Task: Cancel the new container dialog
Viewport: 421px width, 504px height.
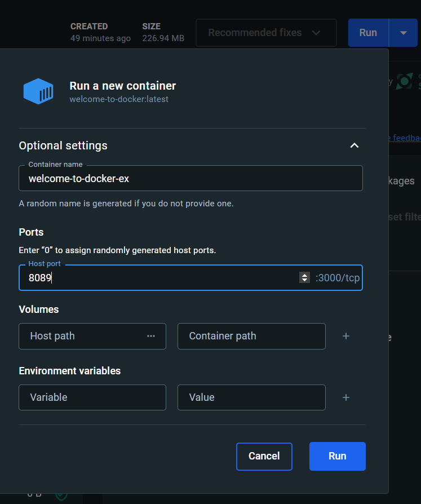Action: (x=264, y=457)
